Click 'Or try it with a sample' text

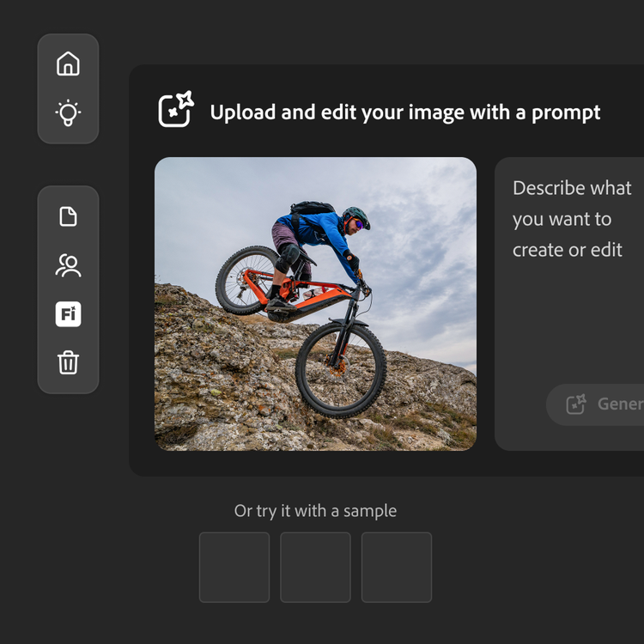(315, 511)
